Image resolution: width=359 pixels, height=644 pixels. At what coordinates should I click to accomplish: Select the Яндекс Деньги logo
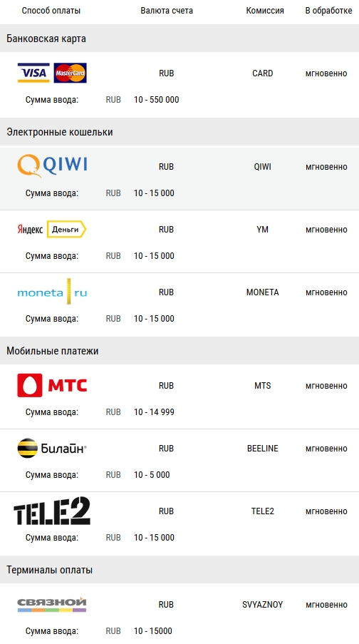click(x=52, y=229)
